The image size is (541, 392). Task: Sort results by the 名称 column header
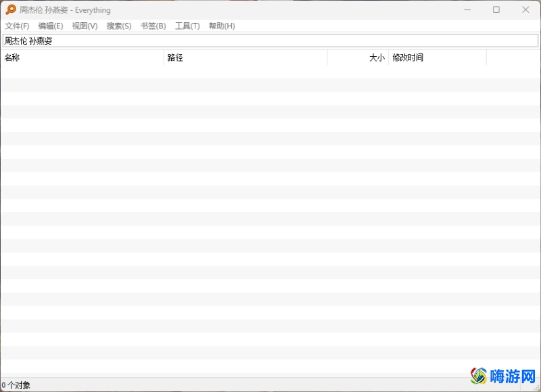point(82,57)
